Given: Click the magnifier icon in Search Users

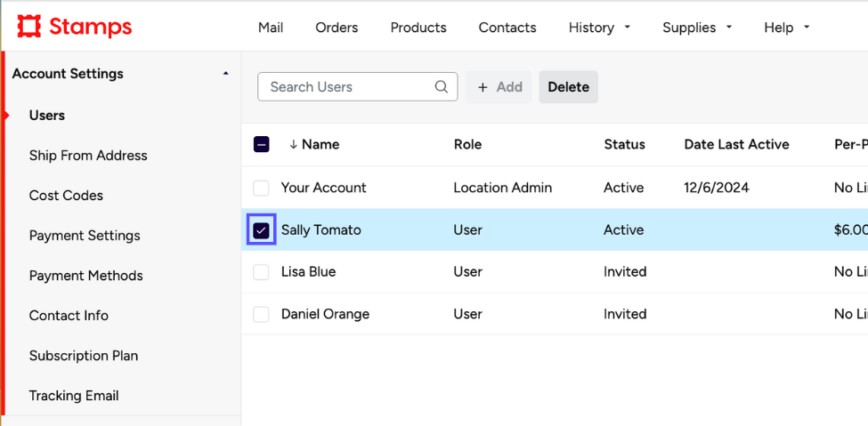Looking at the screenshot, I should 441,87.
